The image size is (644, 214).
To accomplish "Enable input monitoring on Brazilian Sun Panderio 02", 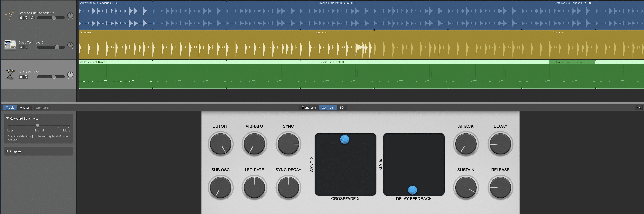I will 32,18.
